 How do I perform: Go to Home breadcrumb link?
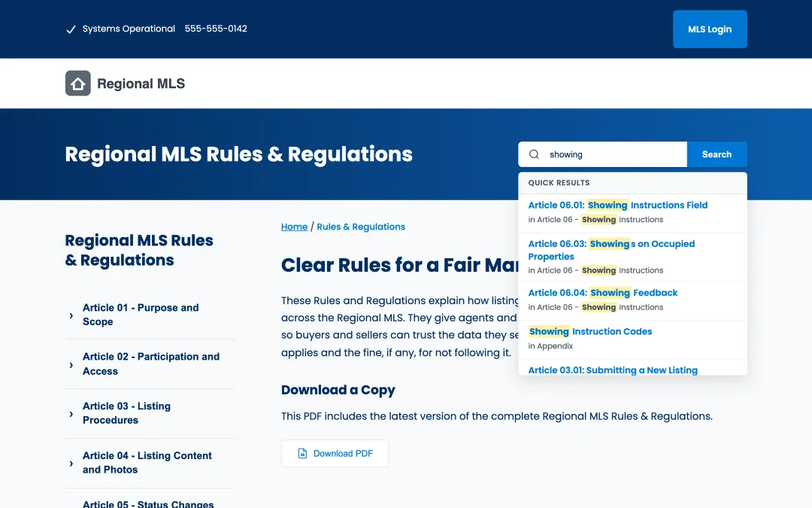pos(294,227)
